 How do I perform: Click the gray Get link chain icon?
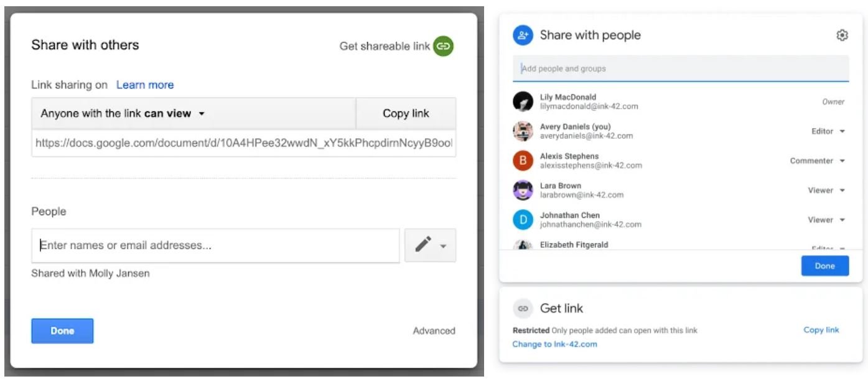click(523, 309)
